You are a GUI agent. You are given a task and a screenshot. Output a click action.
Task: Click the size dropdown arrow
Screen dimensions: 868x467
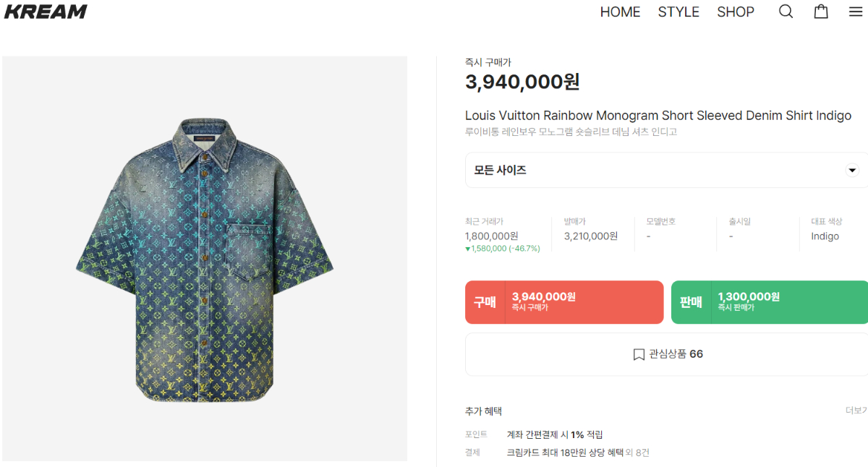coord(852,171)
